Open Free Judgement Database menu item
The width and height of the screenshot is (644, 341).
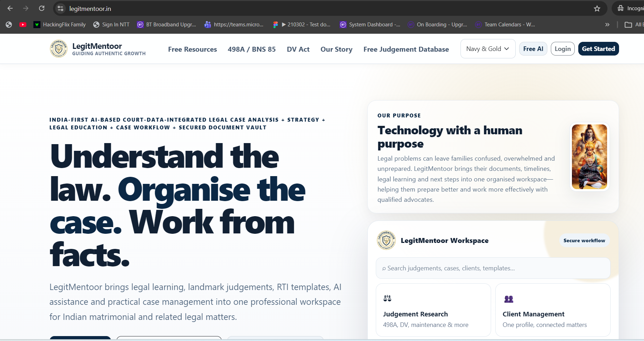click(x=406, y=49)
